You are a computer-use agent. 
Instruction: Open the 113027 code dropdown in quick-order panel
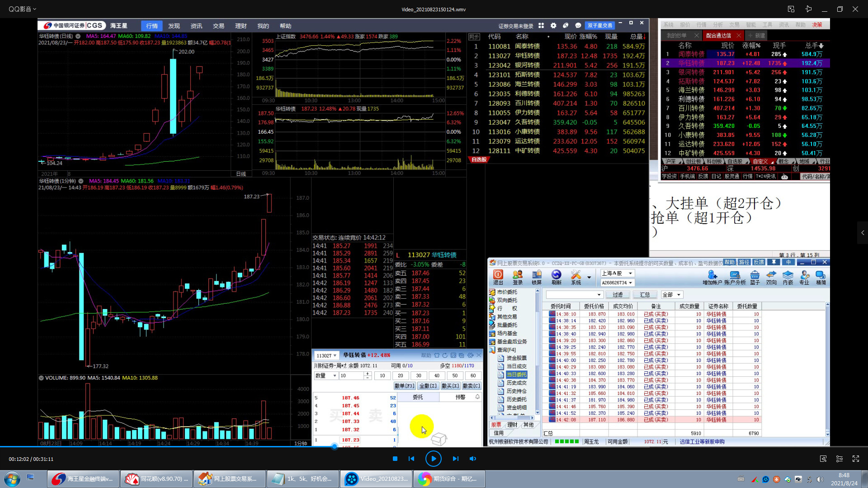326,356
